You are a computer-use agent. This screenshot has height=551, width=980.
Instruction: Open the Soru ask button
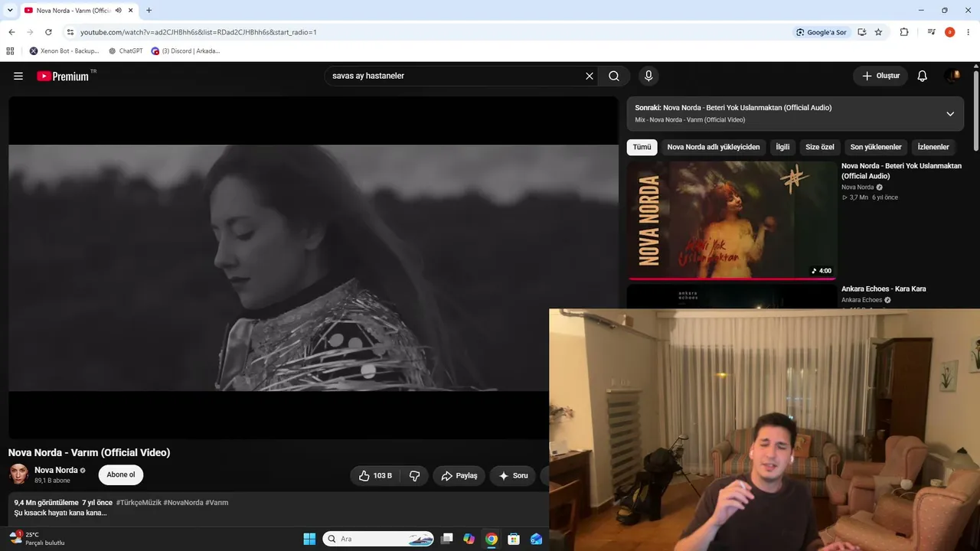513,475
